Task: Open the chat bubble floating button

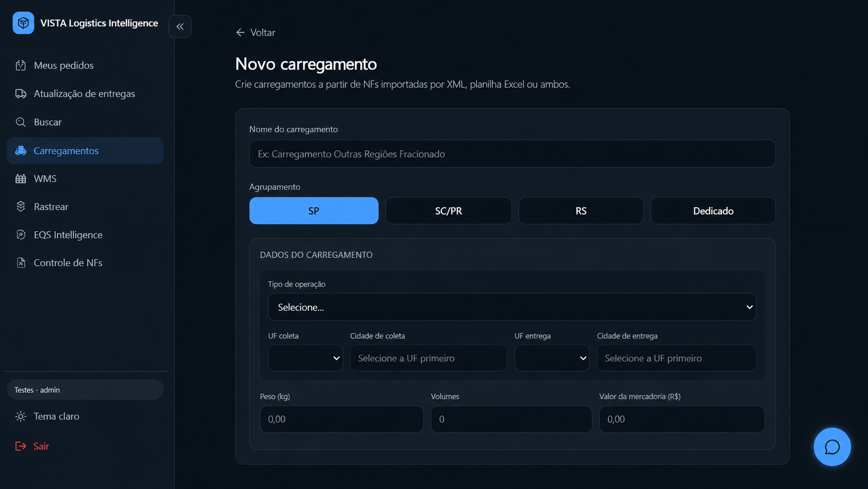Action: pyautogui.click(x=832, y=447)
